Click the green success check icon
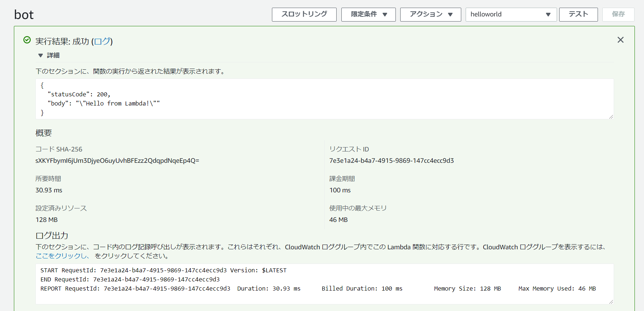This screenshot has height=311, width=644. (x=27, y=40)
